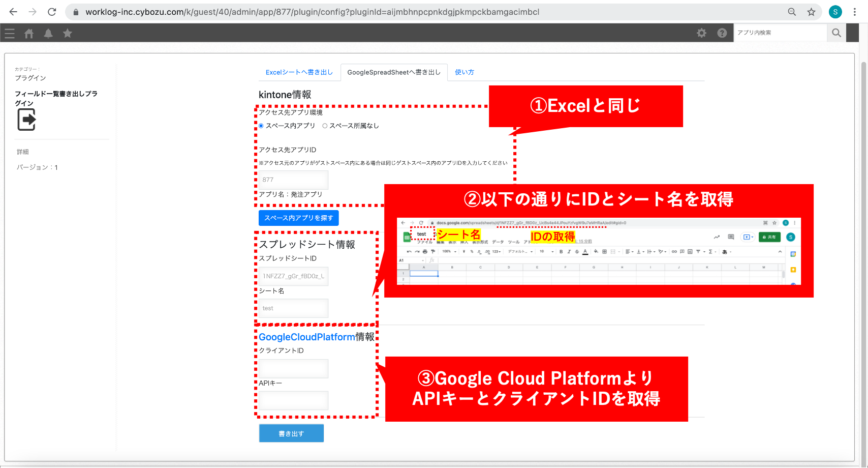This screenshot has height=468, width=868.
Task: Click the アプリ内検索 search box
Action: click(780, 33)
